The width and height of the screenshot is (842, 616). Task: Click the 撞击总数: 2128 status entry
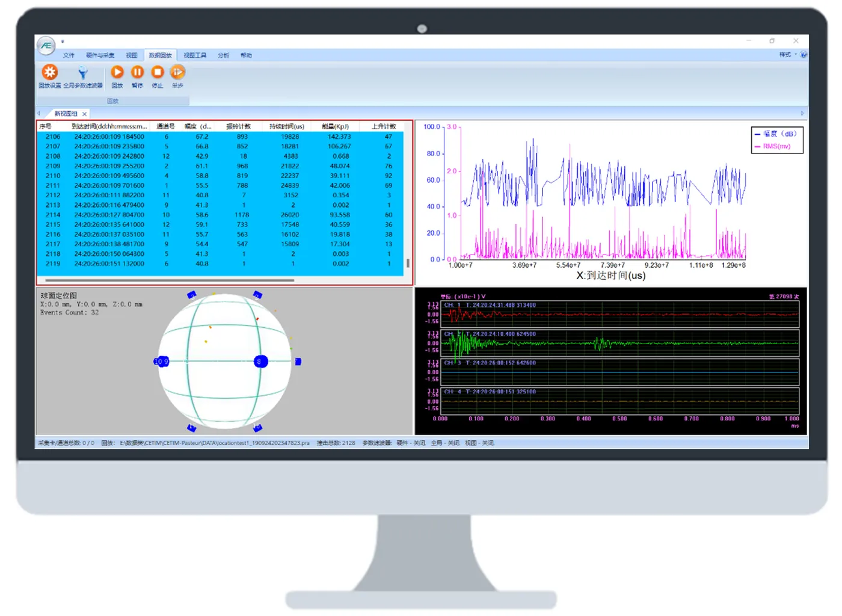pos(336,443)
